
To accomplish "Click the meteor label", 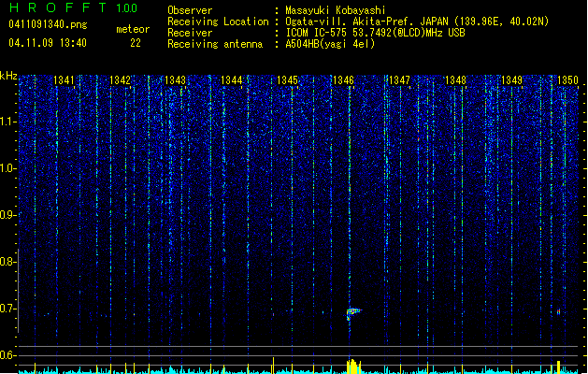I will (133, 29).
